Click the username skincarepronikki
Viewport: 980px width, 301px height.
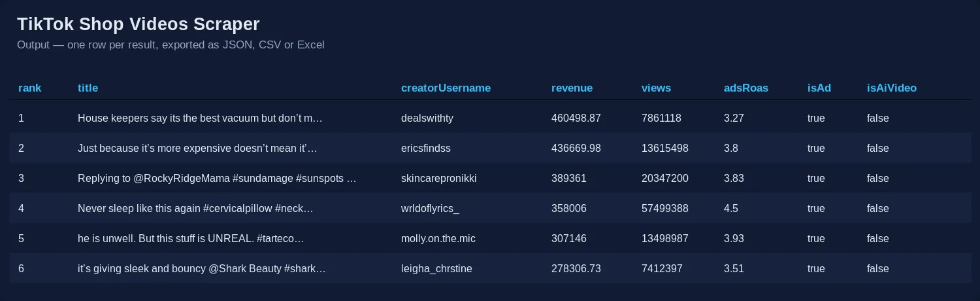439,179
